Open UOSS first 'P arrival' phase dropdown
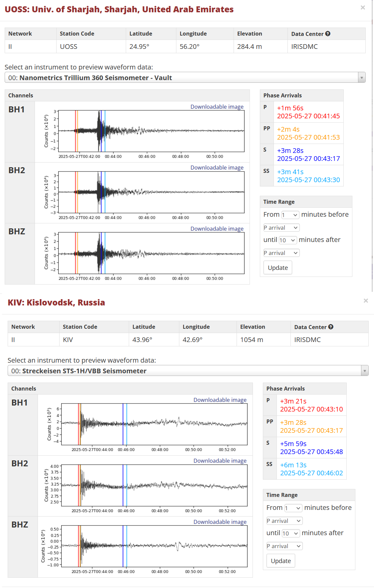The width and height of the screenshot is (374, 588). pyautogui.click(x=281, y=228)
